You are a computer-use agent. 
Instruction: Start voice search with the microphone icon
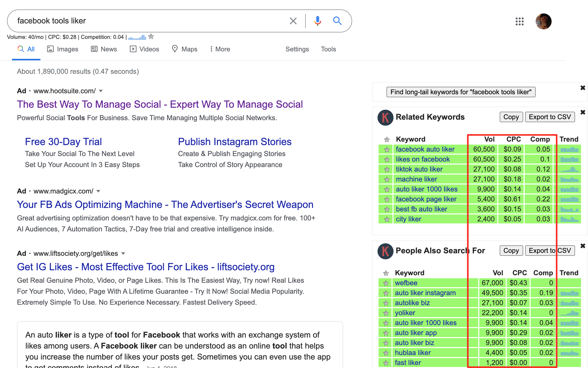pyautogui.click(x=317, y=21)
